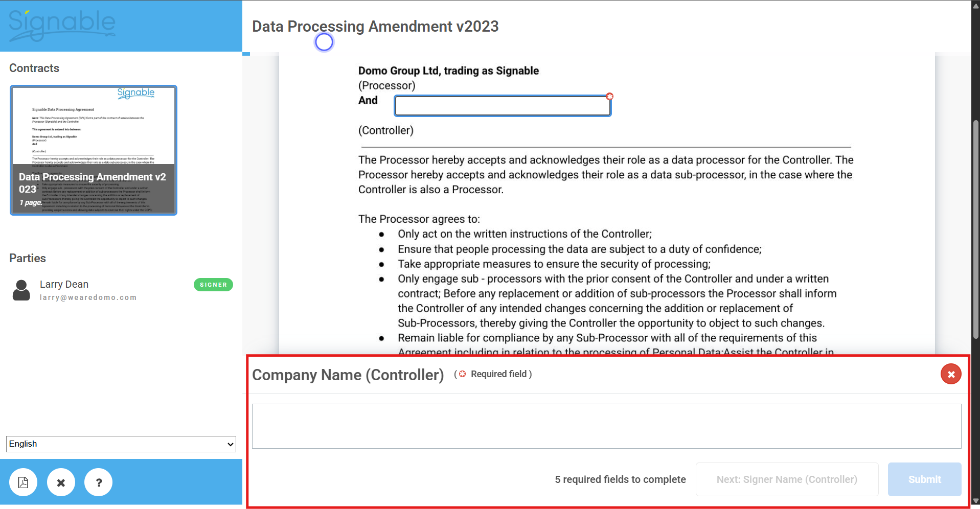
Task: Click the 'Required field' indicator label
Action: pos(498,374)
